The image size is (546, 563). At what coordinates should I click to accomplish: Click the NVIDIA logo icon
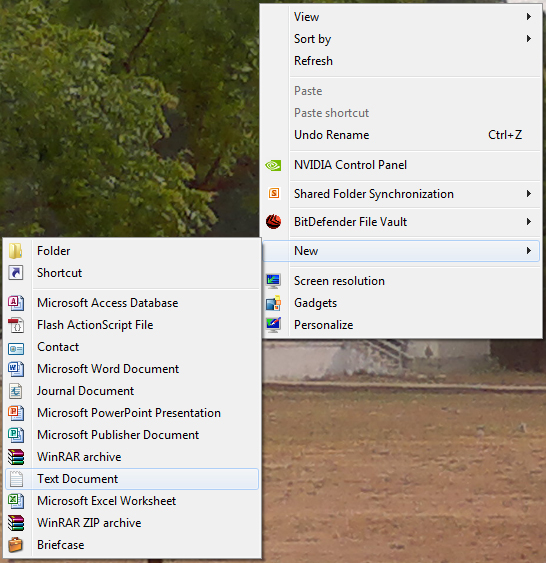click(x=273, y=165)
